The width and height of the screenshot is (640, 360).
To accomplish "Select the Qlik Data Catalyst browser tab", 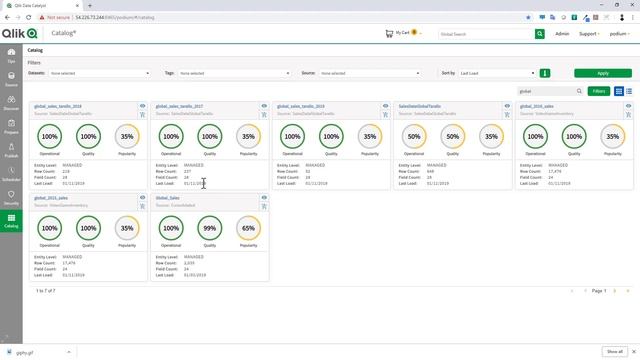I will 42,6.
